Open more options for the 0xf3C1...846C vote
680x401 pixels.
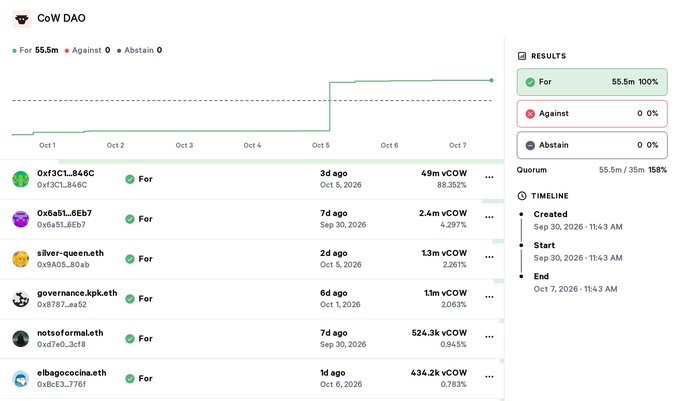click(489, 177)
